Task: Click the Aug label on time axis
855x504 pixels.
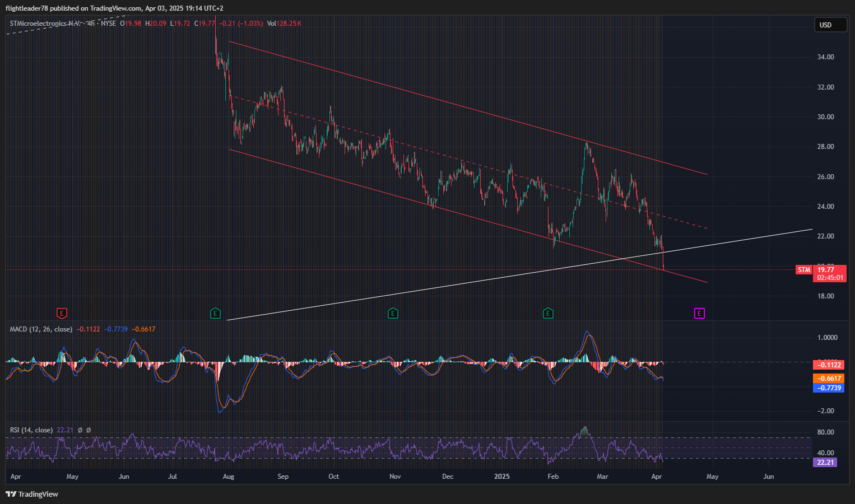Action: pyautogui.click(x=229, y=477)
